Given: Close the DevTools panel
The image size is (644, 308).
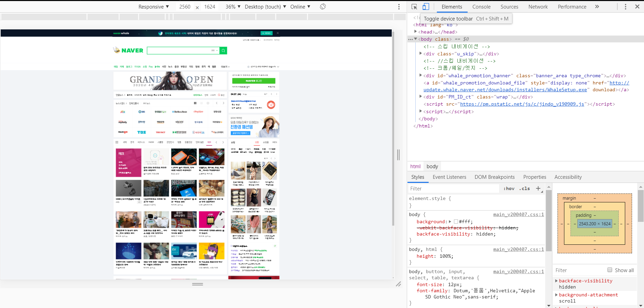Looking at the screenshot, I should point(637,6).
